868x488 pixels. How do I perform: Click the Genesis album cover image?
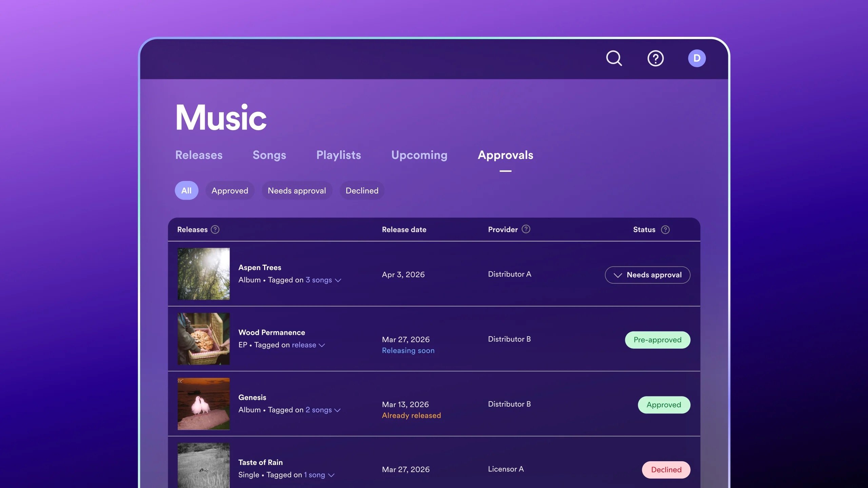tap(203, 403)
